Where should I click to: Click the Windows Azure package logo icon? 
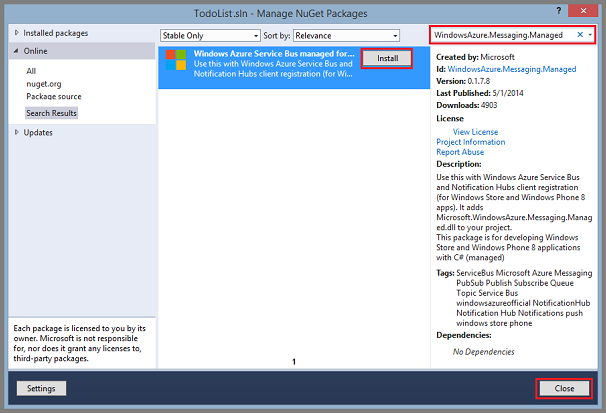click(176, 60)
